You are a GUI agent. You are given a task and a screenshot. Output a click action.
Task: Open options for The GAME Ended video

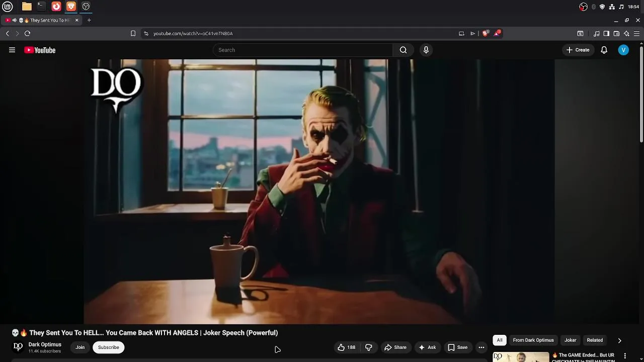pyautogui.click(x=625, y=356)
